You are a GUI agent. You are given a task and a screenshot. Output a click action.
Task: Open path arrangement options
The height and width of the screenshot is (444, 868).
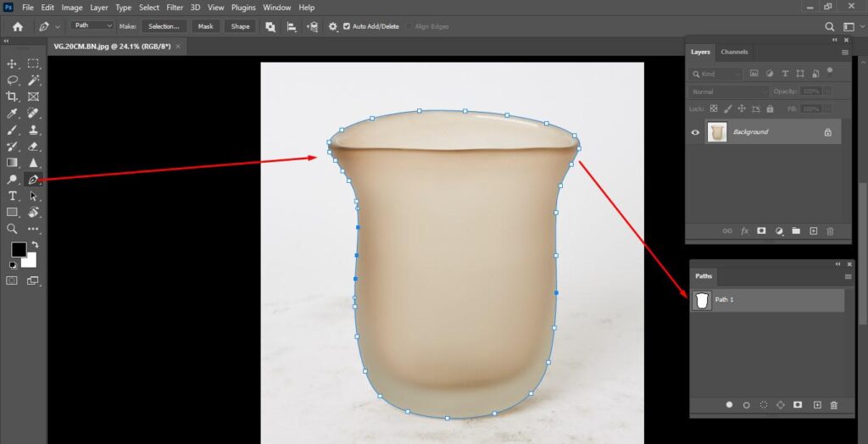coord(312,26)
